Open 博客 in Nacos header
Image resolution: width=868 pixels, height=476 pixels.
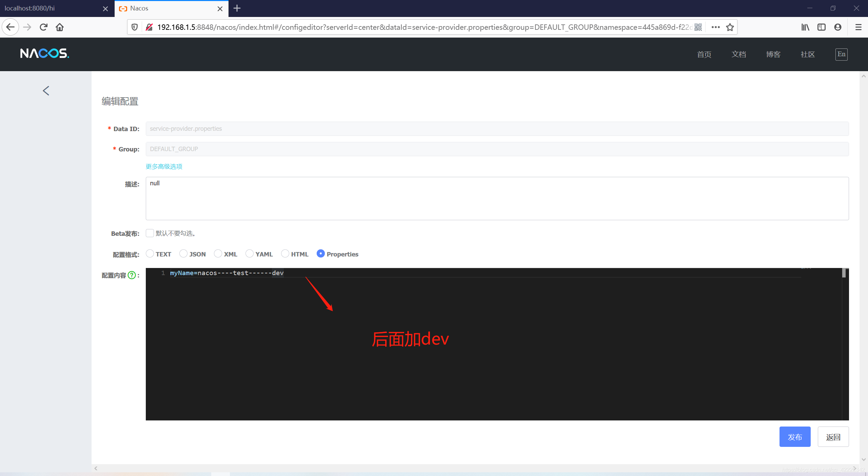click(773, 54)
